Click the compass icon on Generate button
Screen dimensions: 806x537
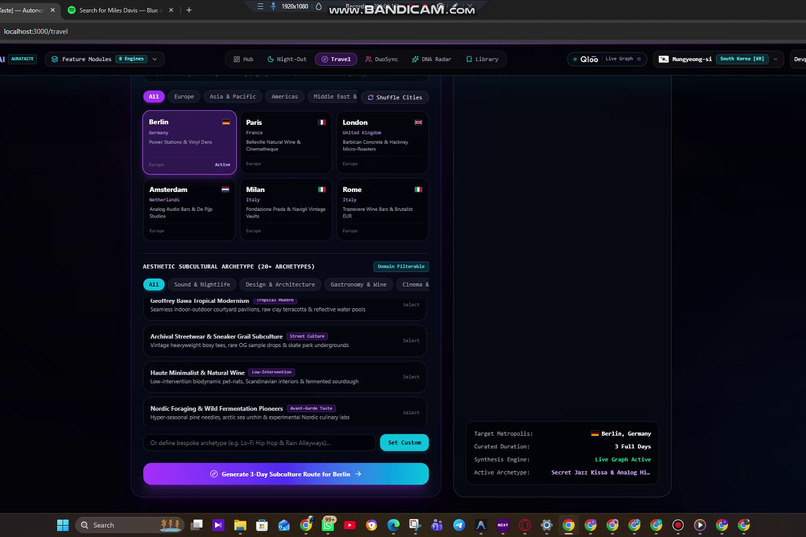[214, 474]
